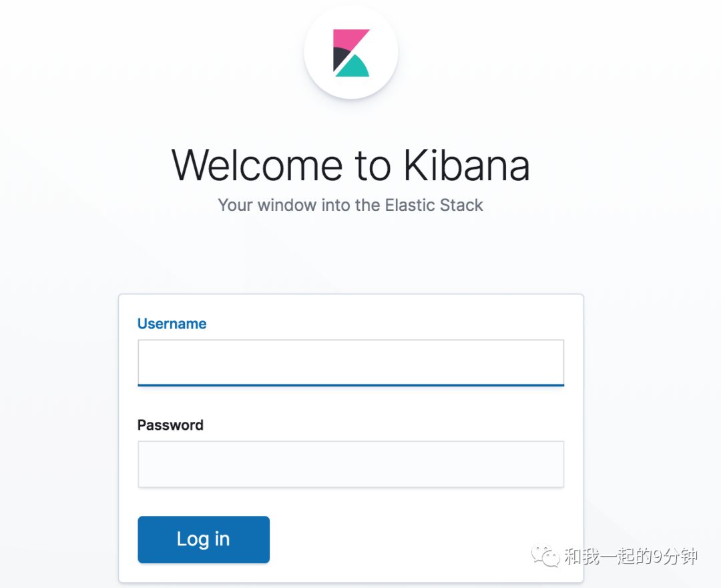The width and height of the screenshot is (721, 588).
Task: Click the pink triangle in the Kibana logo
Action: click(x=348, y=38)
